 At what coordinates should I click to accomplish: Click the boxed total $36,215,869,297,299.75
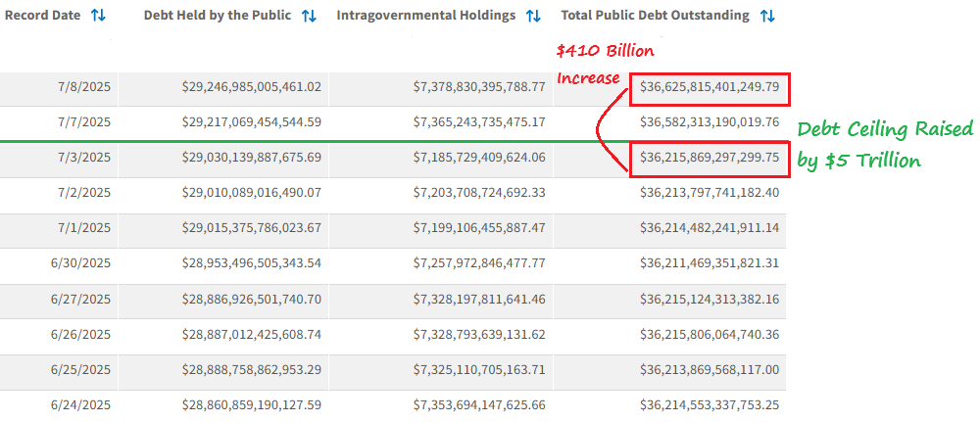click(710, 159)
